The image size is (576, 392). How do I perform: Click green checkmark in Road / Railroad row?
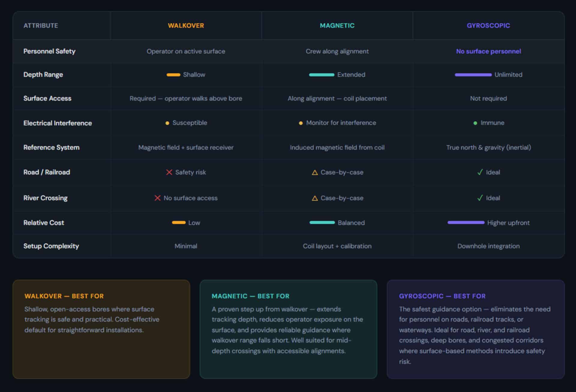coord(480,172)
